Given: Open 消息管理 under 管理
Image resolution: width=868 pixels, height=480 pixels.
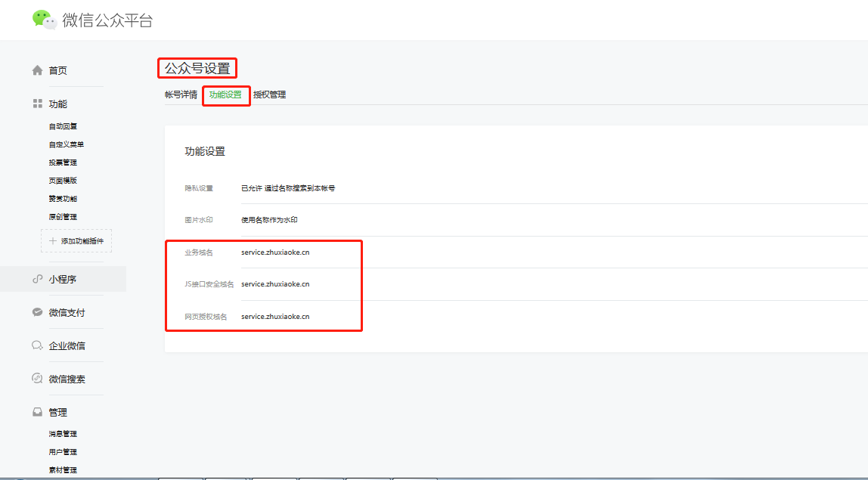Looking at the screenshot, I should pos(62,433).
